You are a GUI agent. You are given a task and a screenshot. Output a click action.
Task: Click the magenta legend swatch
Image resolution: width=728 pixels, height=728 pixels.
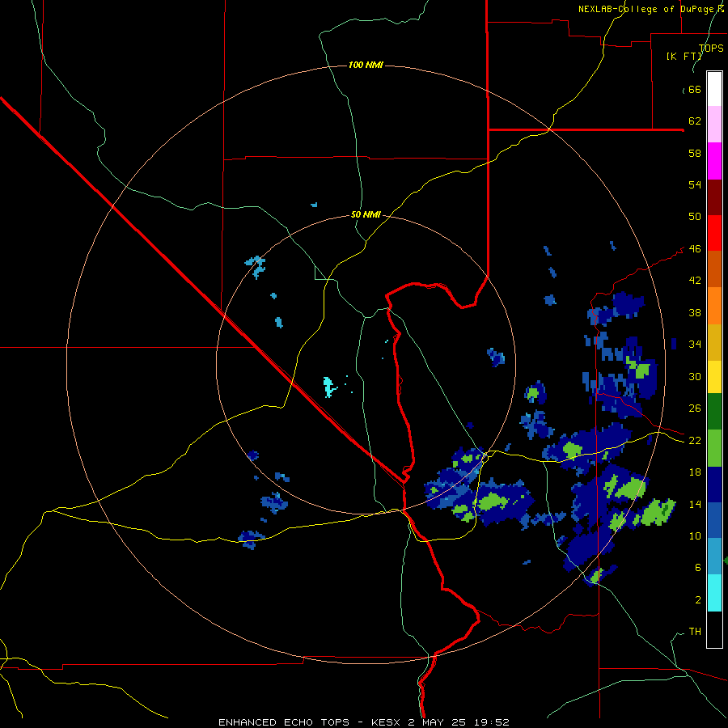tap(714, 161)
